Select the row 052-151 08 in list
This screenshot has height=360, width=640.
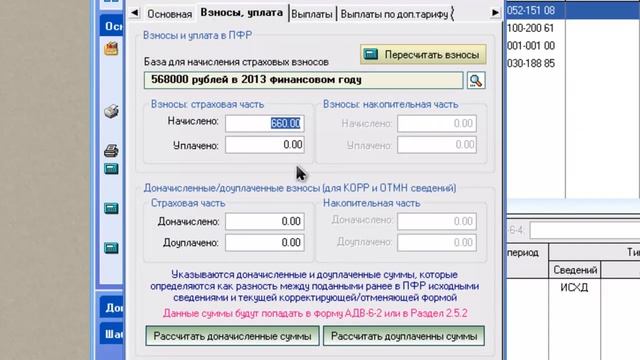click(x=573, y=10)
